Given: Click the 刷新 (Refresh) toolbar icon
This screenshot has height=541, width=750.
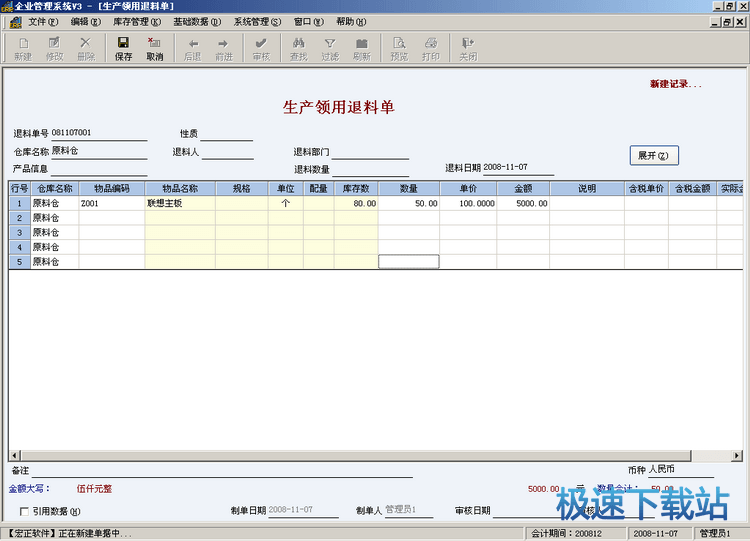Looking at the screenshot, I should 362,48.
